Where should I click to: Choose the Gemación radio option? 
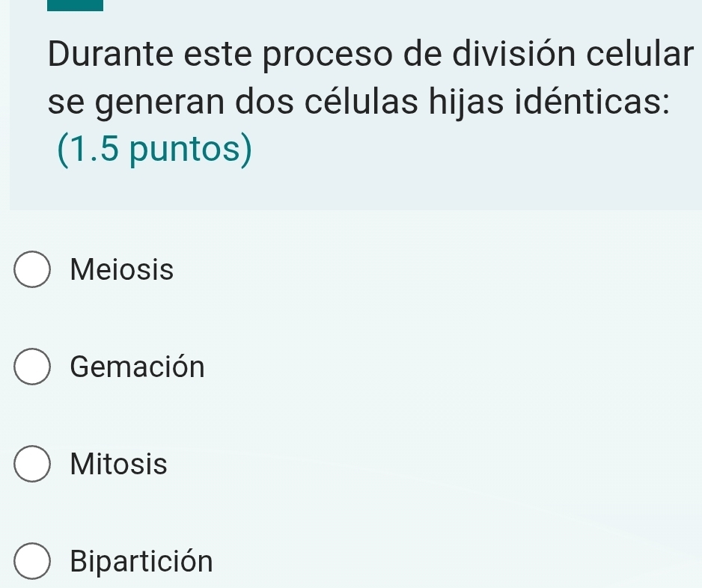tap(32, 367)
